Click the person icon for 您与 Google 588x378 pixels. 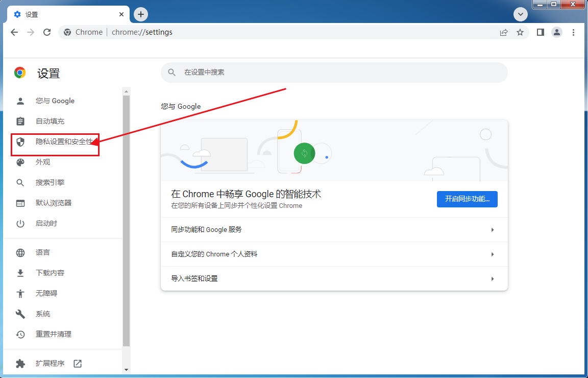pos(20,101)
